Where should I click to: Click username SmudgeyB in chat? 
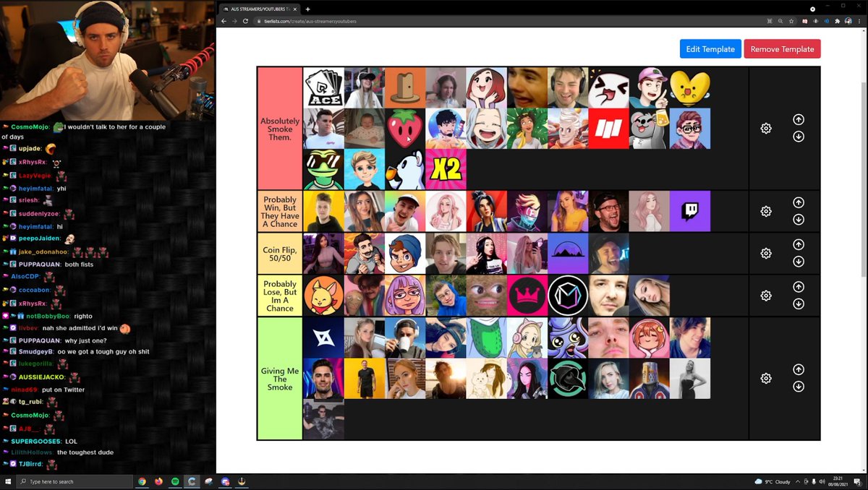[37, 352]
